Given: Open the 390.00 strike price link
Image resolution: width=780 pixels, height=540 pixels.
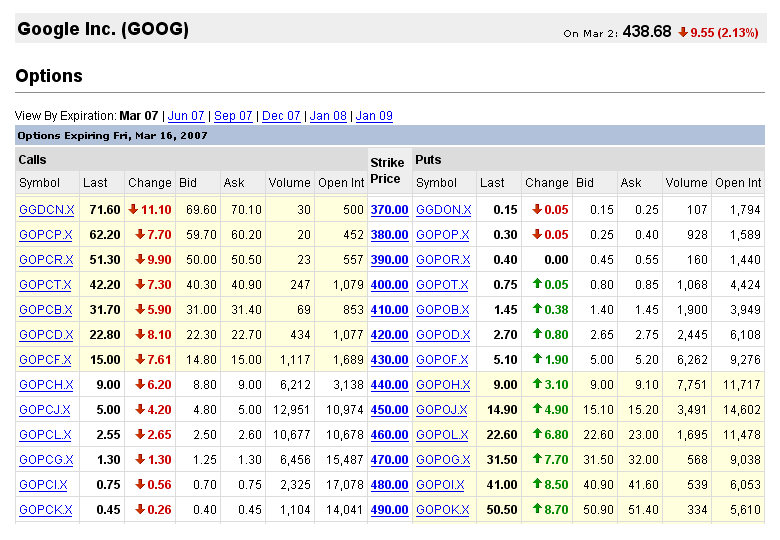Looking at the screenshot, I should (x=390, y=260).
